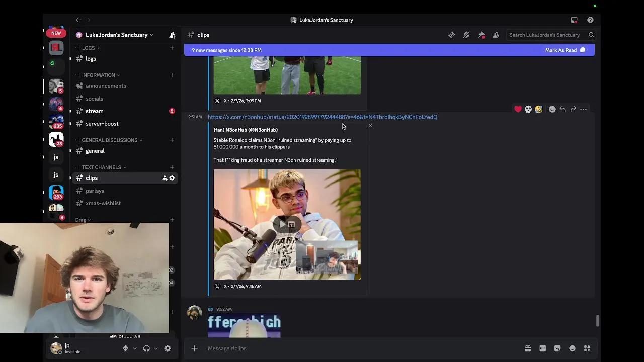Toggle microphone mute
The width and height of the screenshot is (644, 362).
pyautogui.click(x=125, y=348)
